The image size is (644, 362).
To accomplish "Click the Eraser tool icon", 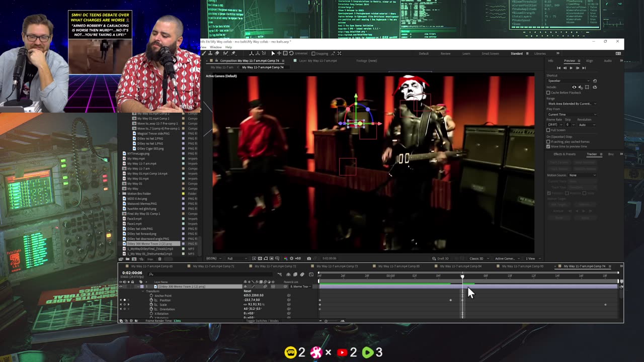I will (217, 53).
